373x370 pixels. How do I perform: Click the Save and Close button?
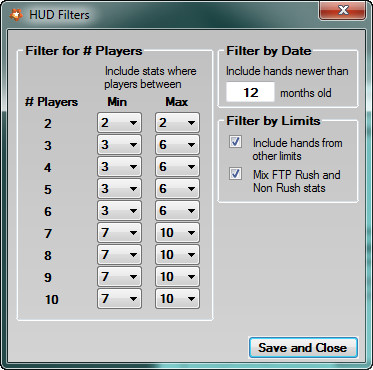click(303, 348)
